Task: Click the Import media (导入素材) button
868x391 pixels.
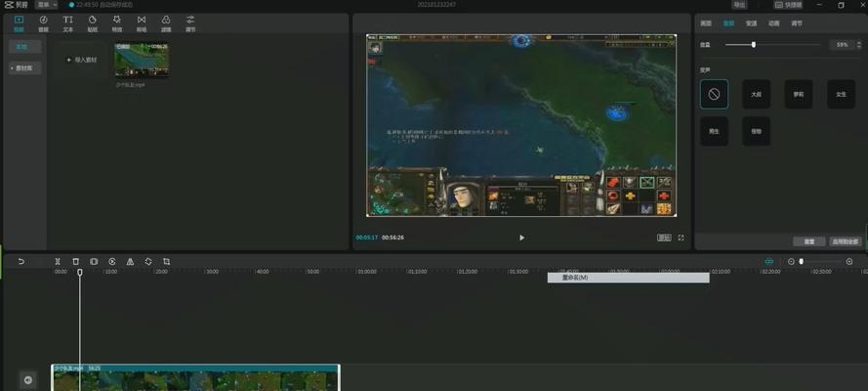Action: [82, 60]
